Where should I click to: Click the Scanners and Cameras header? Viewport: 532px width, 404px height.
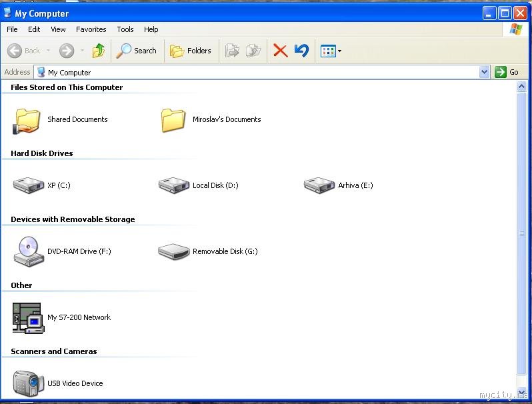point(53,351)
